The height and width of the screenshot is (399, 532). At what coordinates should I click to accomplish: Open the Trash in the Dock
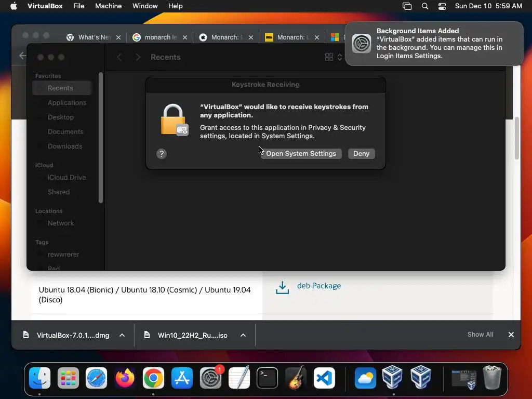492,378
